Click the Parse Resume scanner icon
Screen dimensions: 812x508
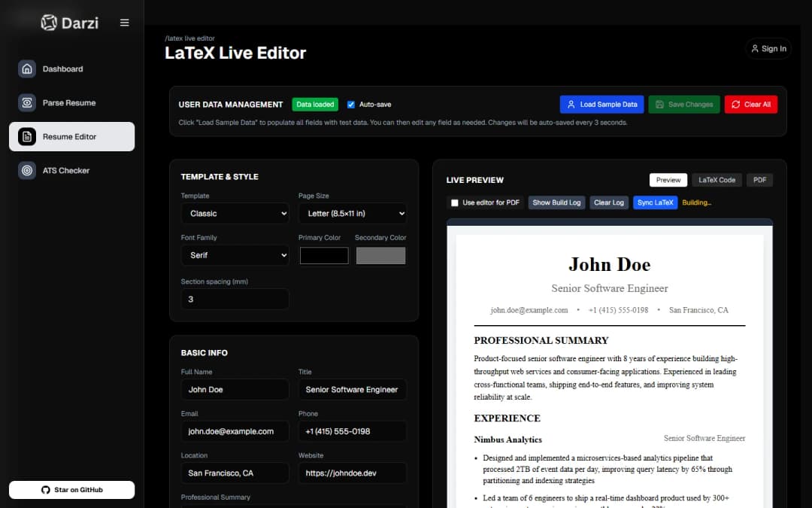(x=27, y=102)
